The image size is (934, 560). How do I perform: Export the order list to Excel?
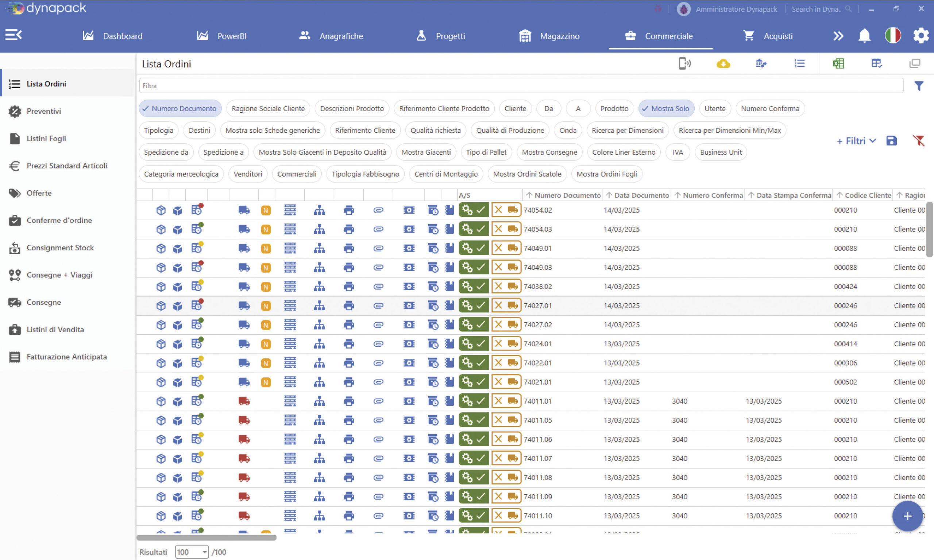[x=838, y=63]
